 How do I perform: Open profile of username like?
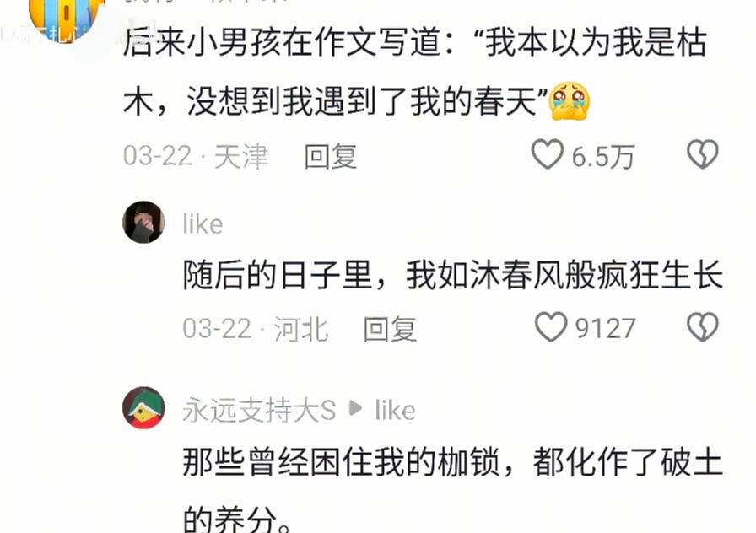(x=202, y=224)
